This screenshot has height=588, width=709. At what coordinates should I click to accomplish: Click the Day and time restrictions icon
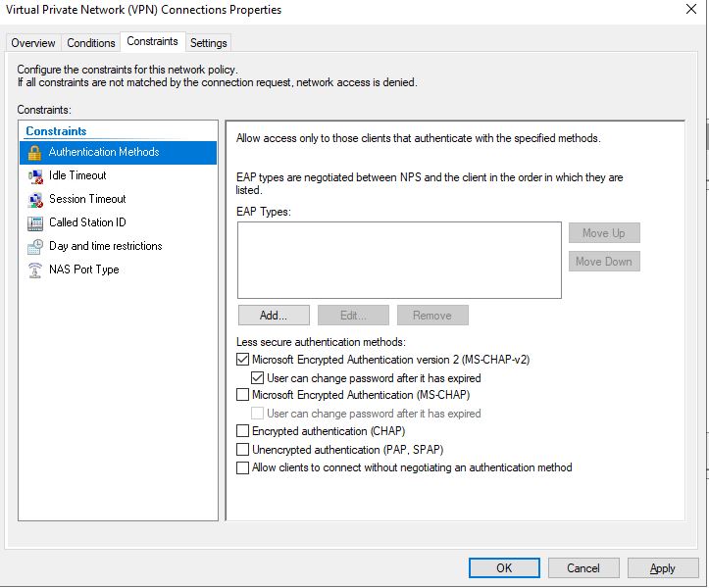(x=35, y=247)
